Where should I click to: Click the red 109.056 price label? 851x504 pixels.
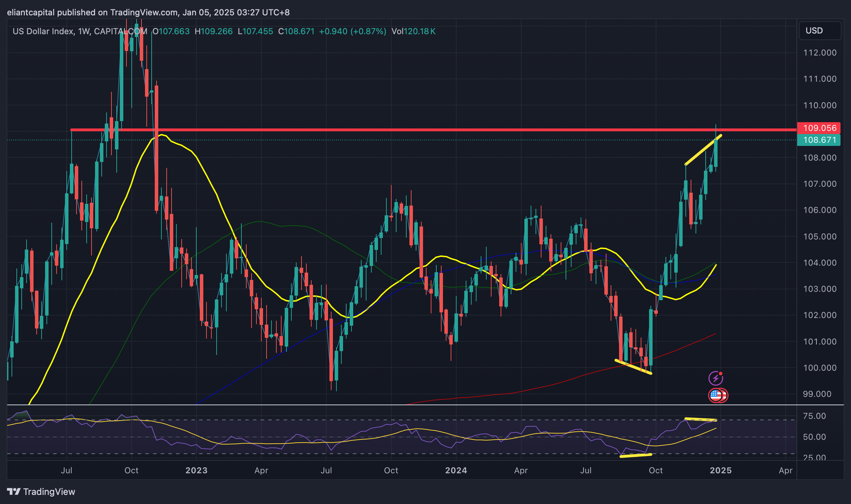[x=819, y=128]
